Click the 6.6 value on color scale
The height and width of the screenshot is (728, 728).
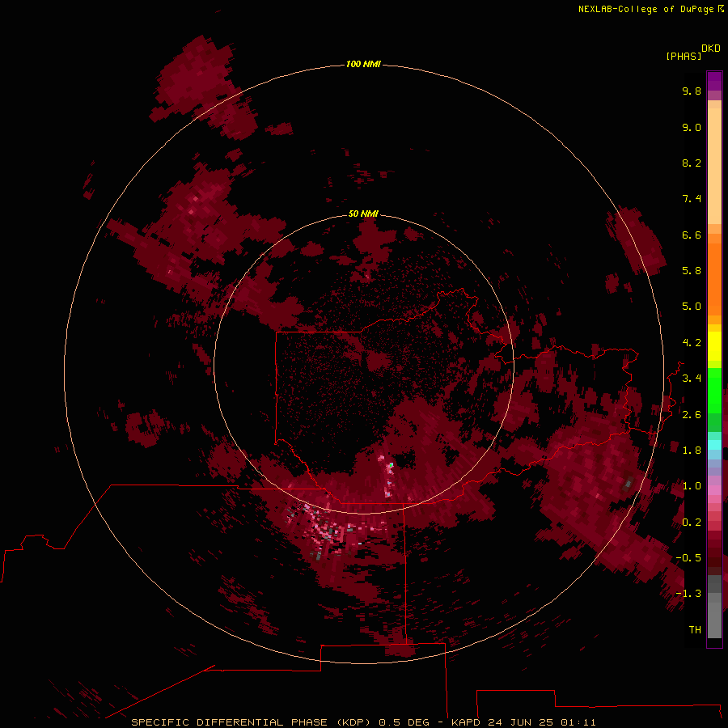click(692, 235)
